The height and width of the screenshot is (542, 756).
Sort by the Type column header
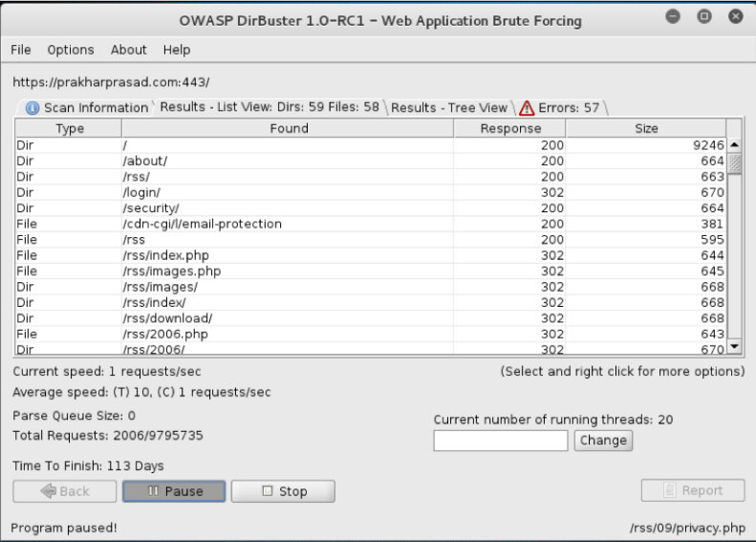[69, 128]
